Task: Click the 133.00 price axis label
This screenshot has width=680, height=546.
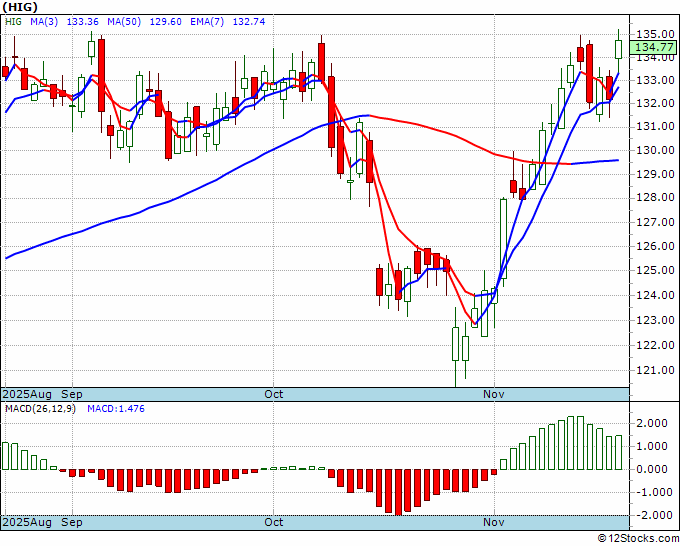Action: pos(655,80)
